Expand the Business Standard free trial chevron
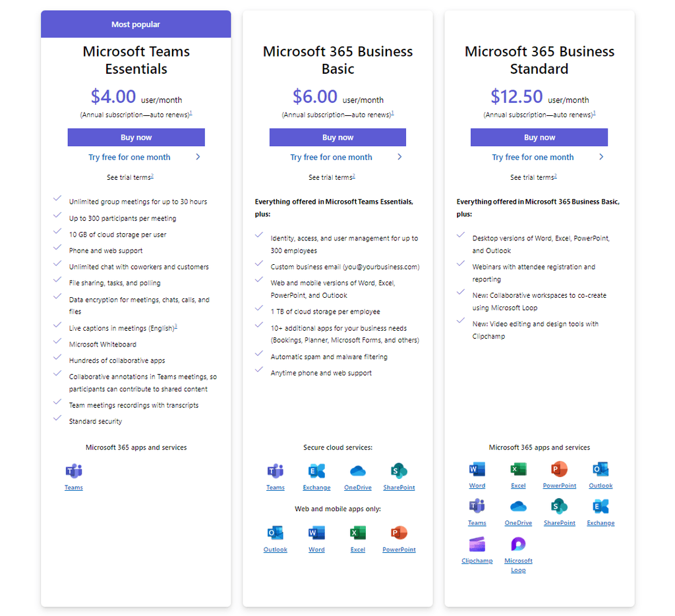 [601, 157]
